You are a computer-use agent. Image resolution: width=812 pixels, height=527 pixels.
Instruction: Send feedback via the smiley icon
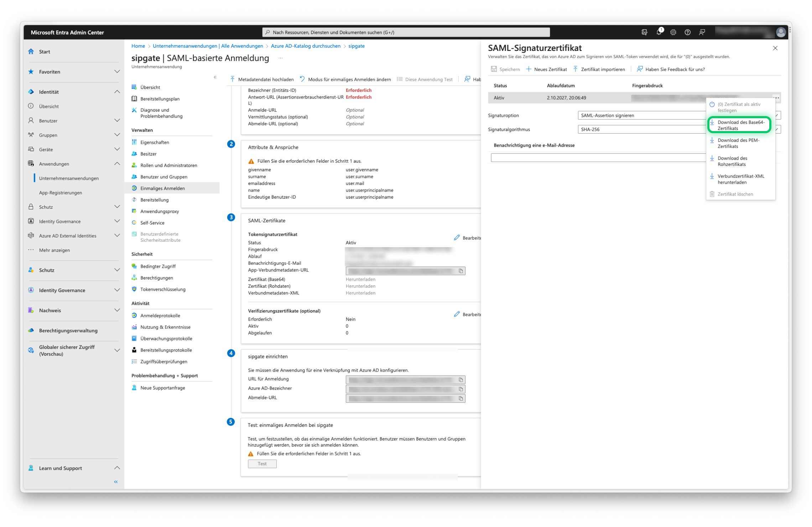coord(702,32)
